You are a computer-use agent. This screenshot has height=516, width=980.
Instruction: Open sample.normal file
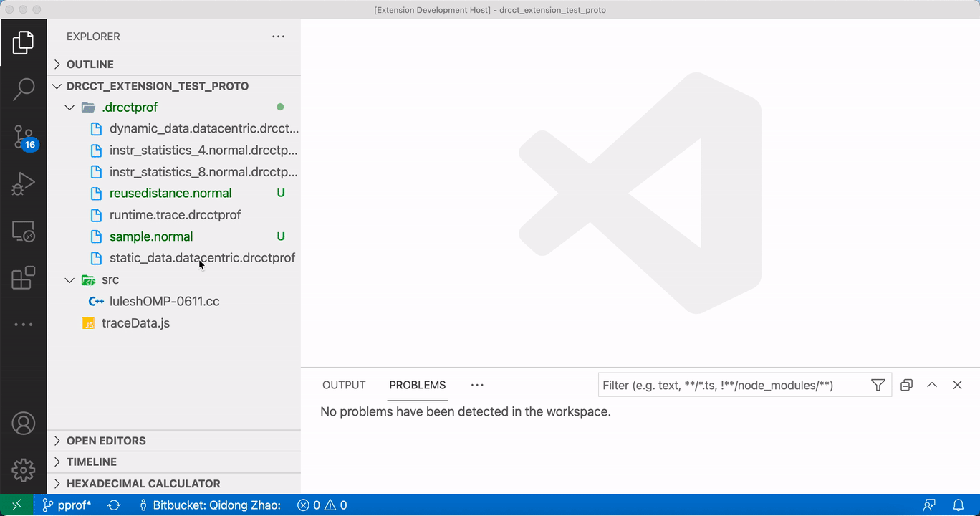151,236
